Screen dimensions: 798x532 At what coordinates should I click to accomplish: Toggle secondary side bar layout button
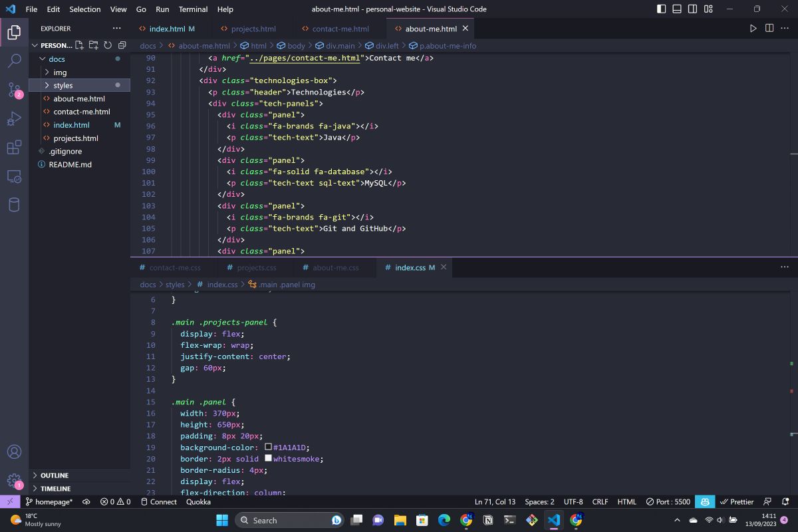692,9
